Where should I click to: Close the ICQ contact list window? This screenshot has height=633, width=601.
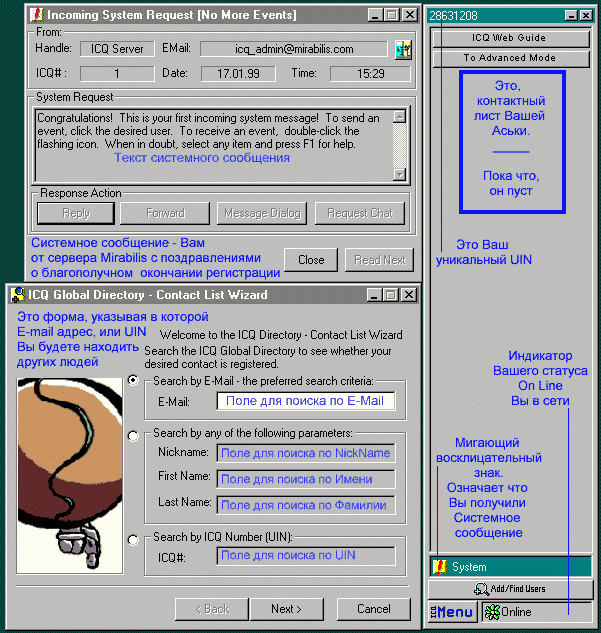[586, 16]
